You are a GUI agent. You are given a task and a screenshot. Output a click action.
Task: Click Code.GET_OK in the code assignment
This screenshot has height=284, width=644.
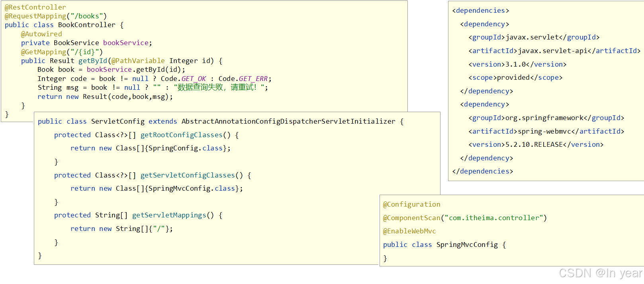pyautogui.click(x=183, y=79)
